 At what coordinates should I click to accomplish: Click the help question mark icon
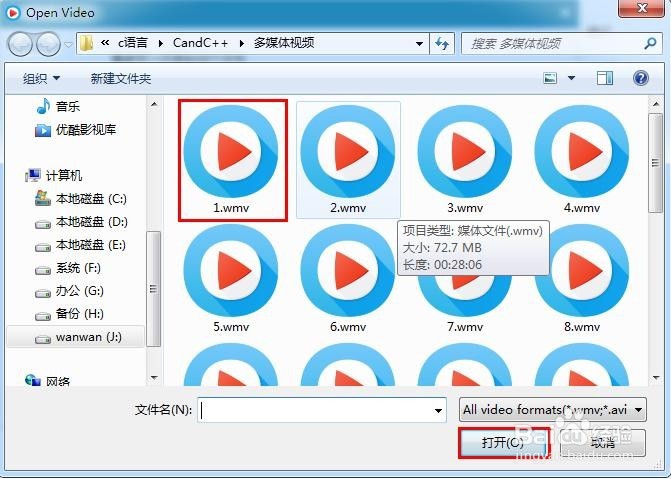641,78
